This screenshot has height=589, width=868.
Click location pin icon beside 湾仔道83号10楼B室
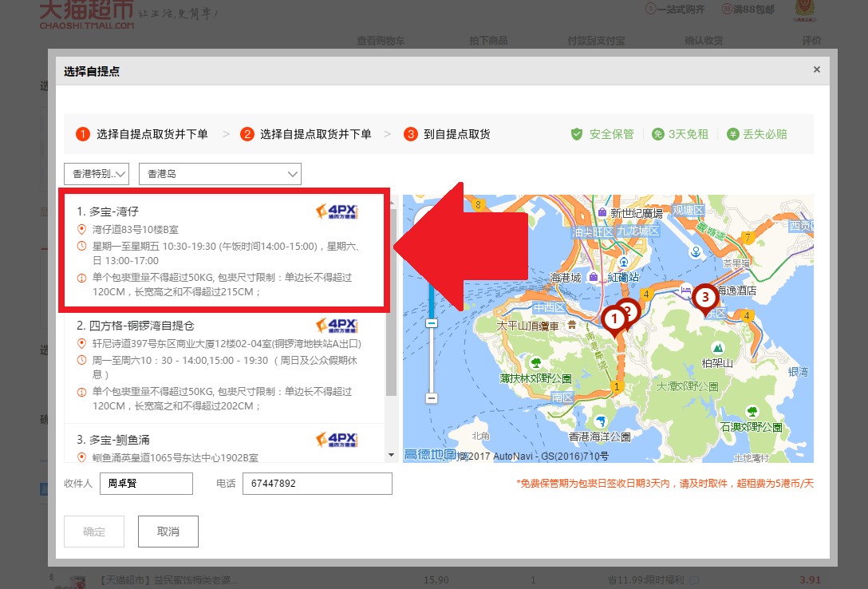[x=81, y=229]
